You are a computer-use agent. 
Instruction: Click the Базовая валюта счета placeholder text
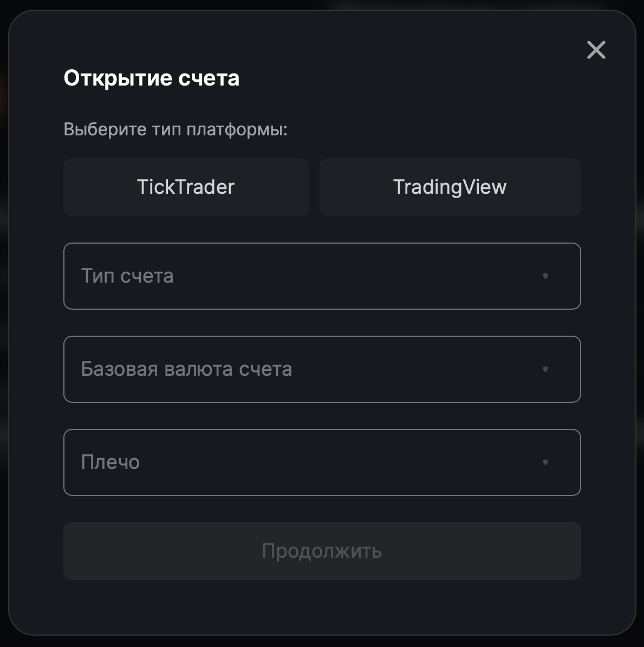point(186,369)
